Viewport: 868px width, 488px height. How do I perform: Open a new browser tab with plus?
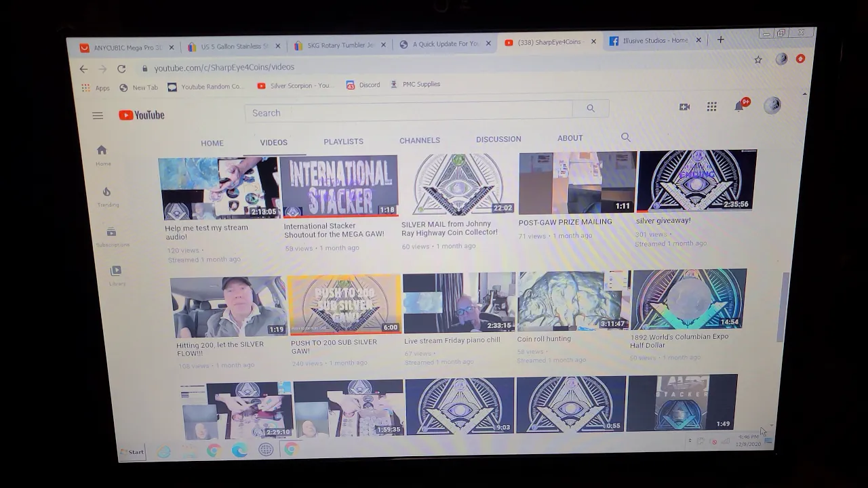click(721, 40)
